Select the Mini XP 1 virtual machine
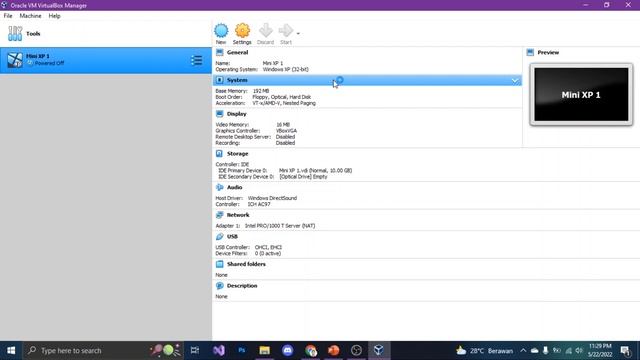640x360 pixels. pyautogui.click(x=106, y=60)
